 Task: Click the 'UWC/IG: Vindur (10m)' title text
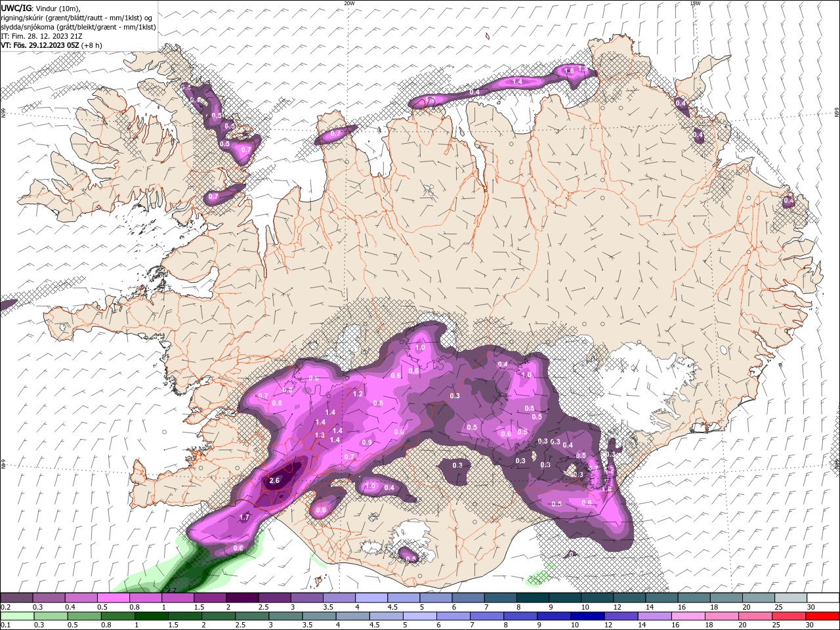(x=40, y=8)
